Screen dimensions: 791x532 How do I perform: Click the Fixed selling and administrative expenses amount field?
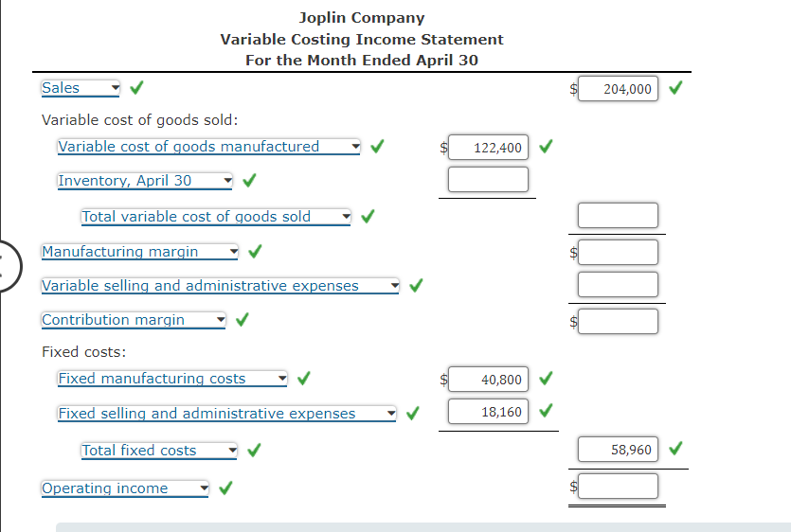pyautogui.click(x=488, y=412)
